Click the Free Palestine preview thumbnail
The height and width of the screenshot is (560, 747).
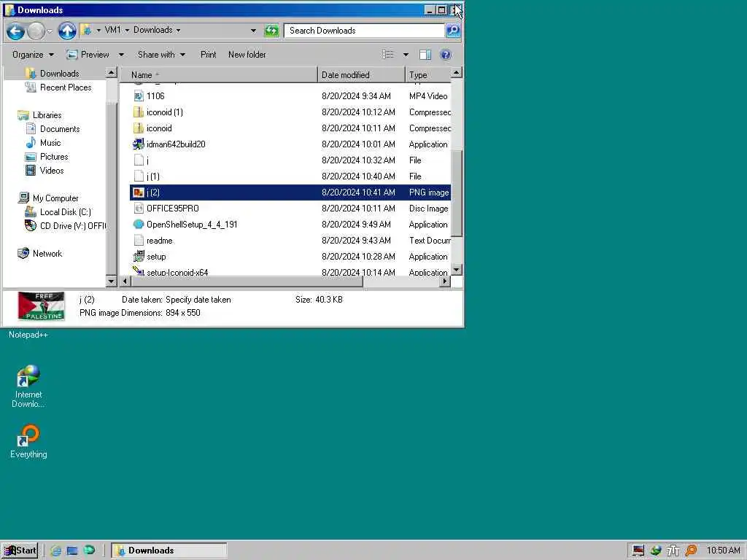click(x=41, y=306)
